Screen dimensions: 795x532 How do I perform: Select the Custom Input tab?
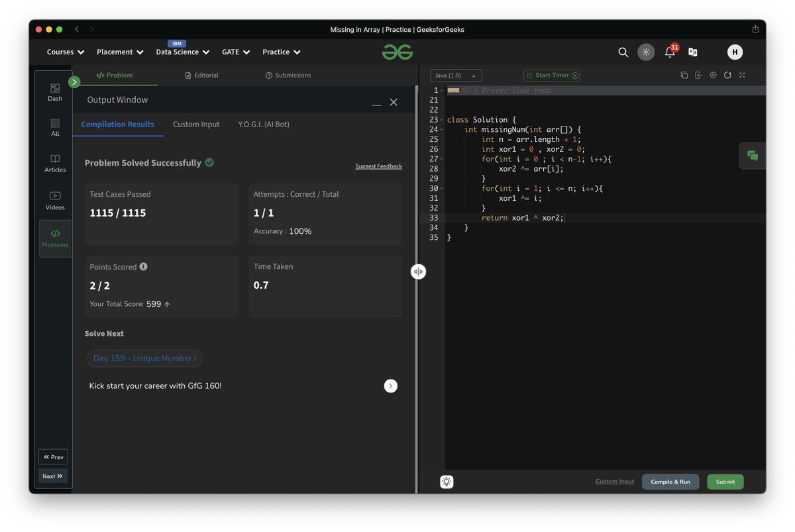pos(196,125)
